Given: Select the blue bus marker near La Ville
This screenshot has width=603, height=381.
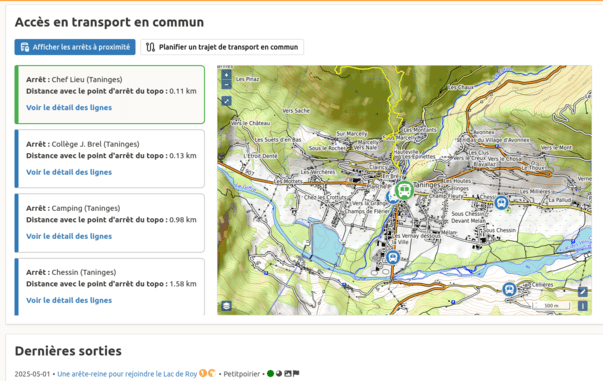Looking at the screenshot, I should coord(393,257).
